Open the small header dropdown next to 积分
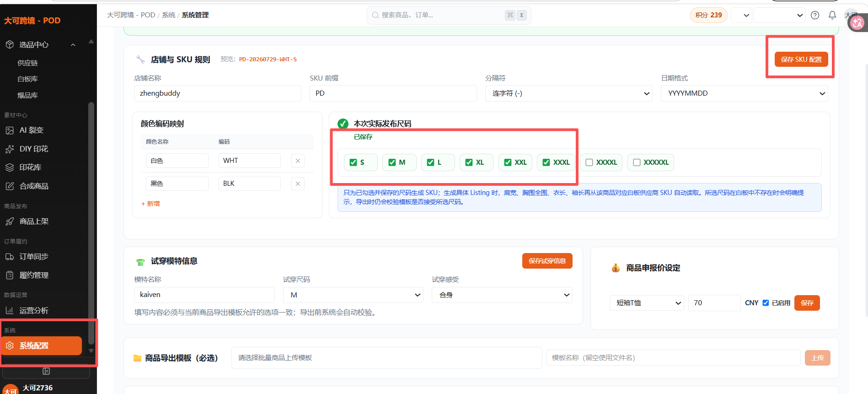The image size is (868, 394). tap(741, 15)
